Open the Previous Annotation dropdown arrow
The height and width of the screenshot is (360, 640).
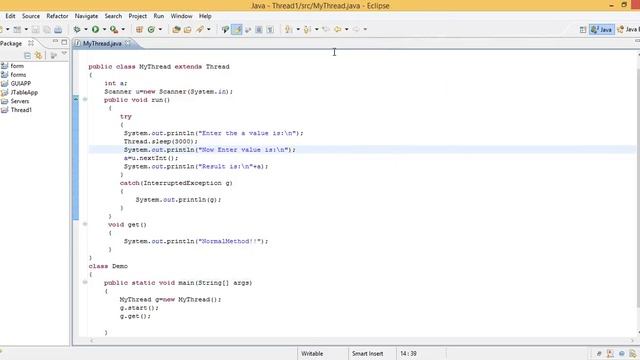(x=316, y=29)
